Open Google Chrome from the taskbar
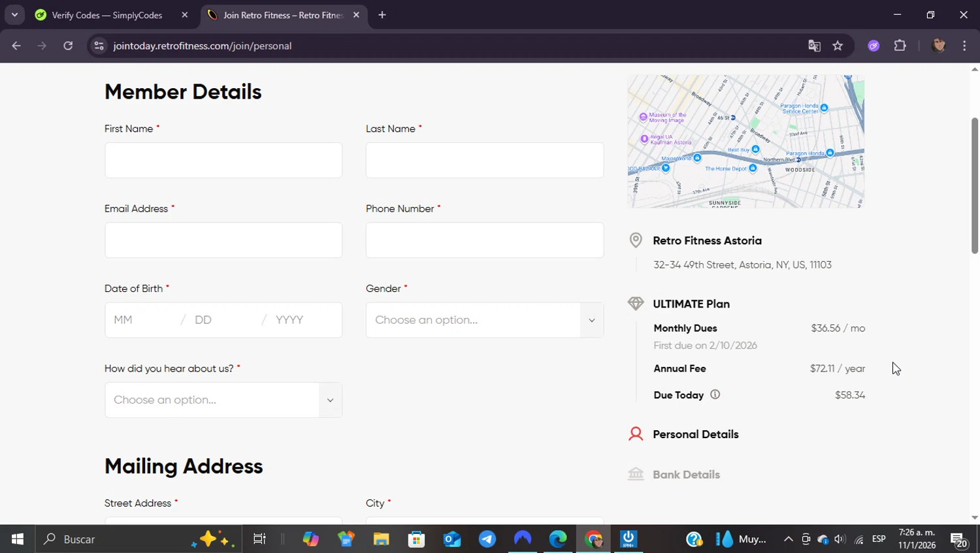 593,539
